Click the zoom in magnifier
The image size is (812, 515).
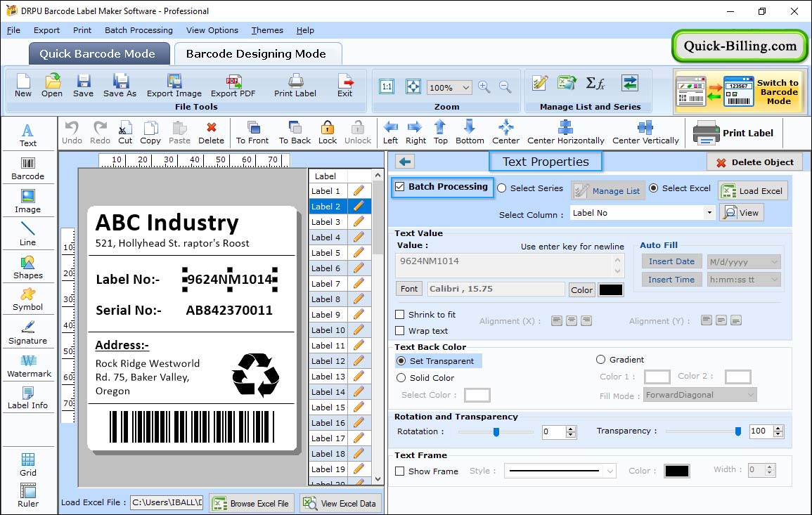pos(484,87)
